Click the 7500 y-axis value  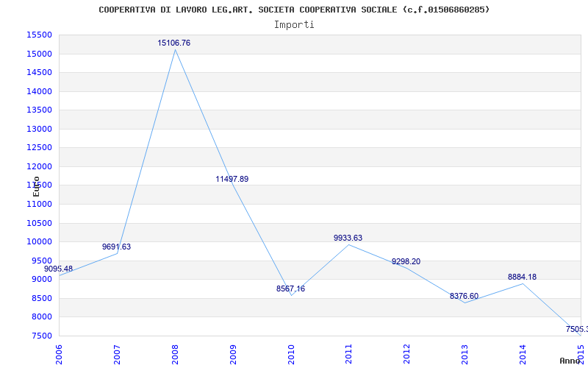pos(41,336)
